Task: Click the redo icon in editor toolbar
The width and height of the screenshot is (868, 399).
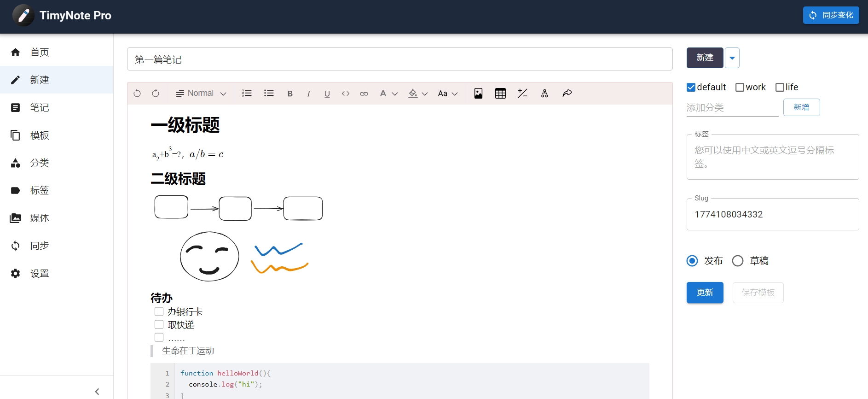Action: [x=156, y=94]
